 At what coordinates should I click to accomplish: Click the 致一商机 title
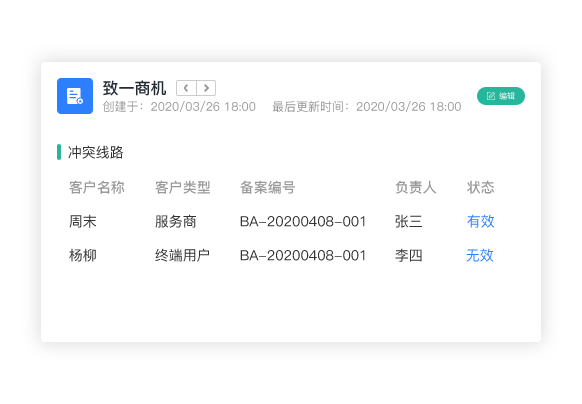pos(134,88)
